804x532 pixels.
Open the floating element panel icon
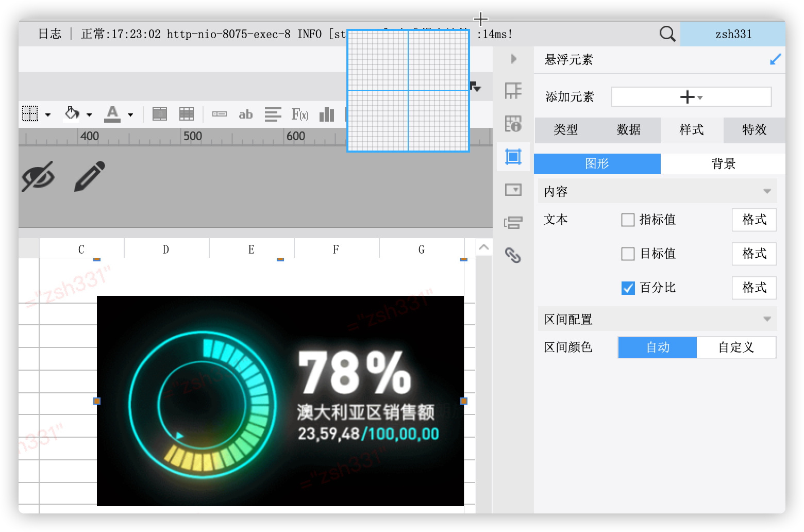[513, 157]
